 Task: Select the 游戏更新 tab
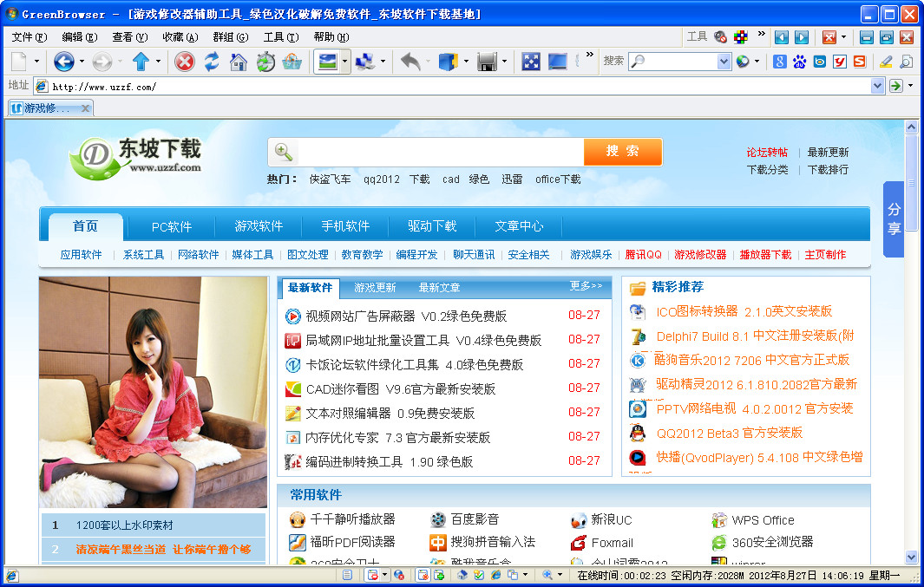tap(375, 287)
